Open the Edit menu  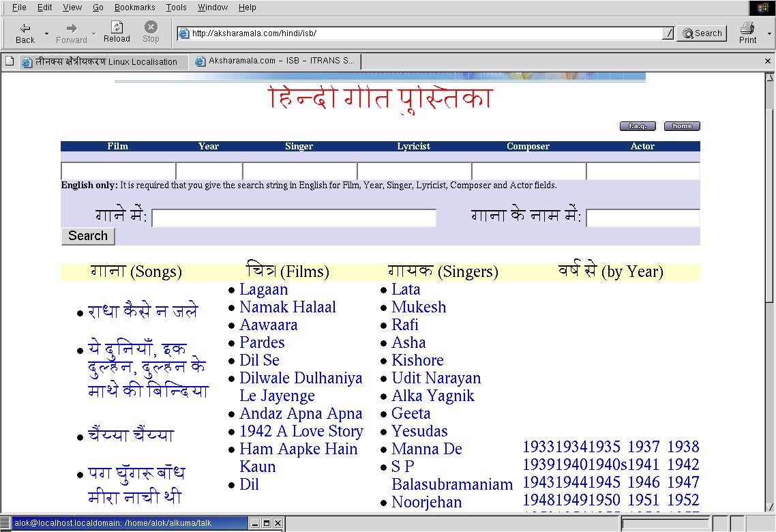[44, 8]
